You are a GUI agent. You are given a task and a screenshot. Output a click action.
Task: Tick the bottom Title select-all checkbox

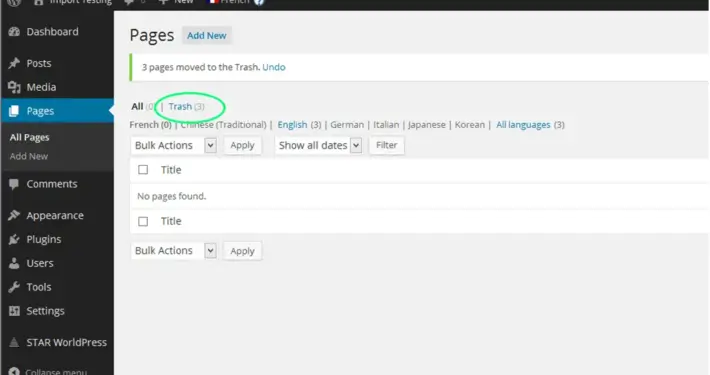coord(143,221)
